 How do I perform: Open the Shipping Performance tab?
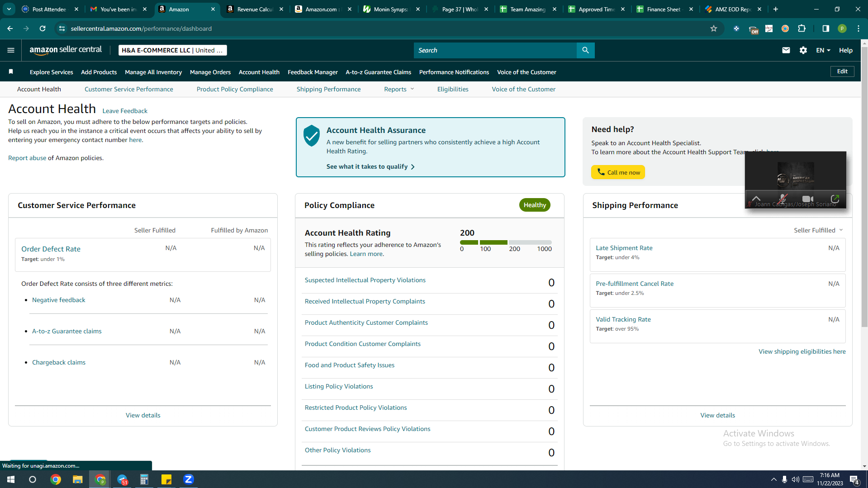(328, 89)
